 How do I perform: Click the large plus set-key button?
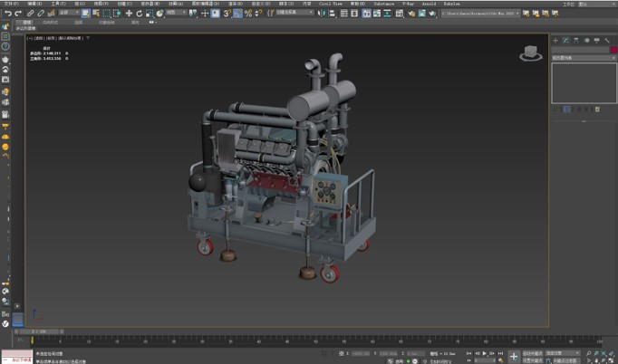[x=514, y=357]
